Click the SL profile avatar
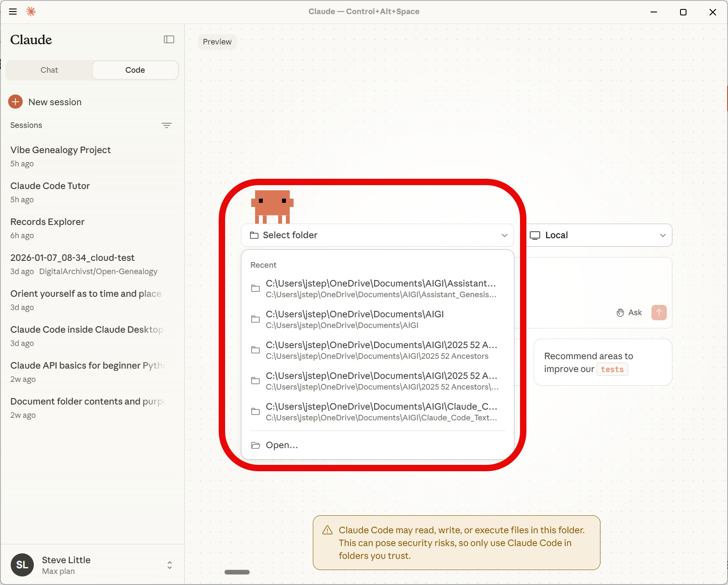The width and height of the screenshot is (728, 585). 22,565
